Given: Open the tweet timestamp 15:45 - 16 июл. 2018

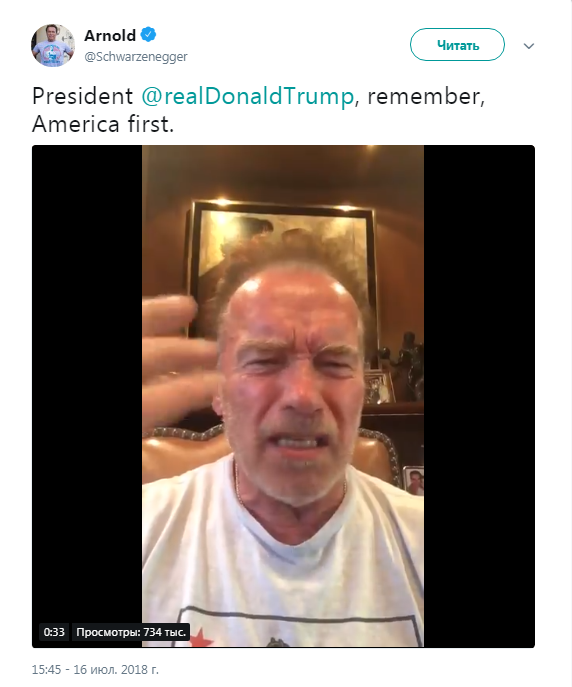Looking at the screenshot, I should (95, 669).
